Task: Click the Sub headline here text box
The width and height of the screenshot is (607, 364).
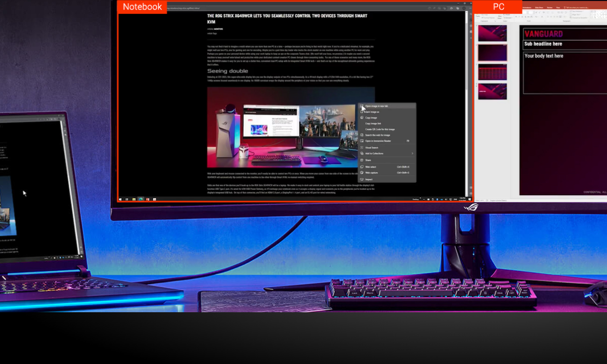Action: pos(565,44)
